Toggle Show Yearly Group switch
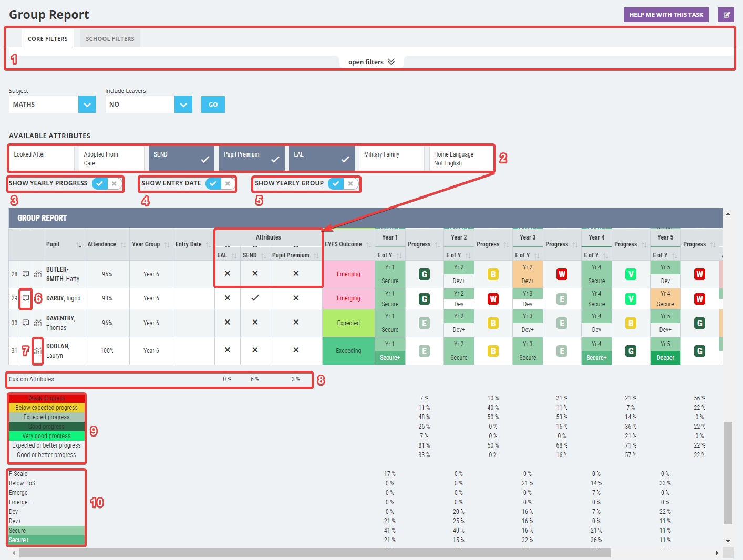743x560 pixels. (344, 184)
